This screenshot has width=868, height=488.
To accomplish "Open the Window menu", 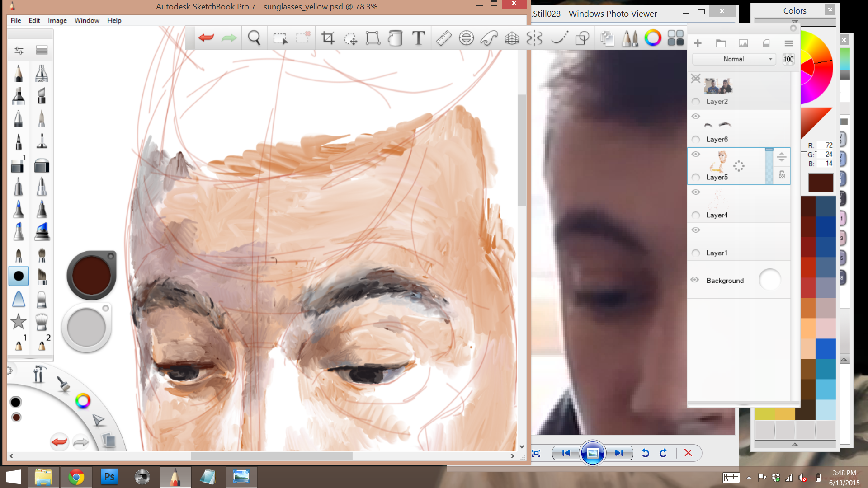I will point(87,21).
